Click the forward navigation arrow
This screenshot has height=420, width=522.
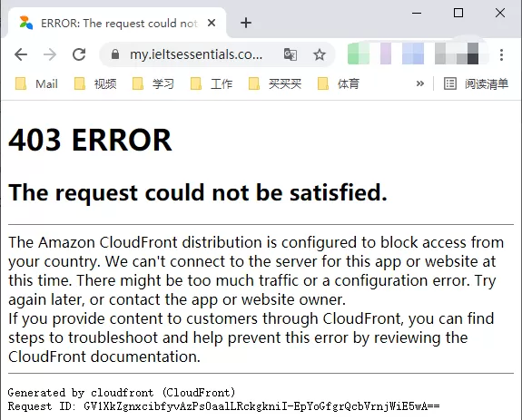pyautogui.click(x=50, y=54)
